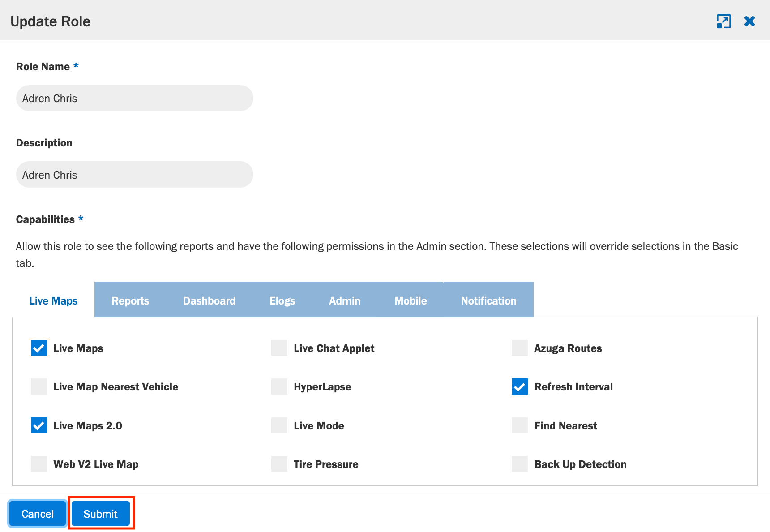Enable Tire Pressure capability
This screenshot has width=770, height=532.
point(279,464)
